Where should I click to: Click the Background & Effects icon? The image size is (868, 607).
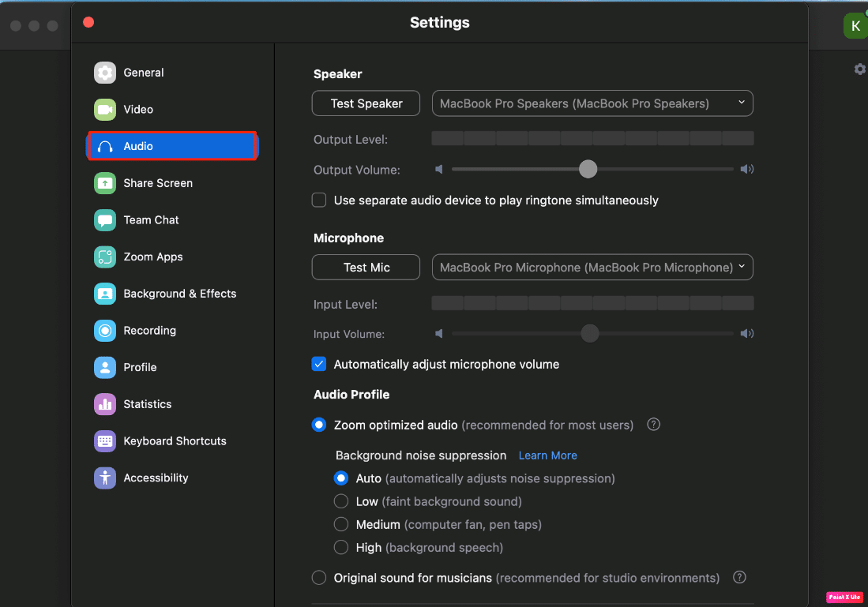click(104, 294)
